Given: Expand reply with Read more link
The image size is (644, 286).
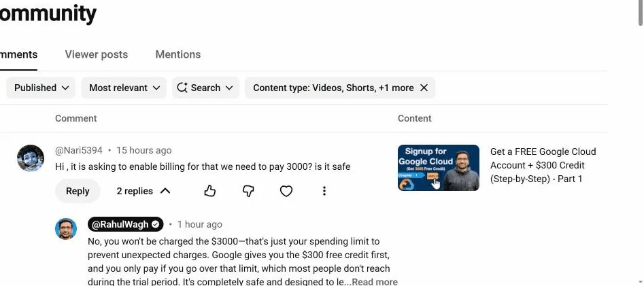Looking at the screenshot, I should point(375,282).
